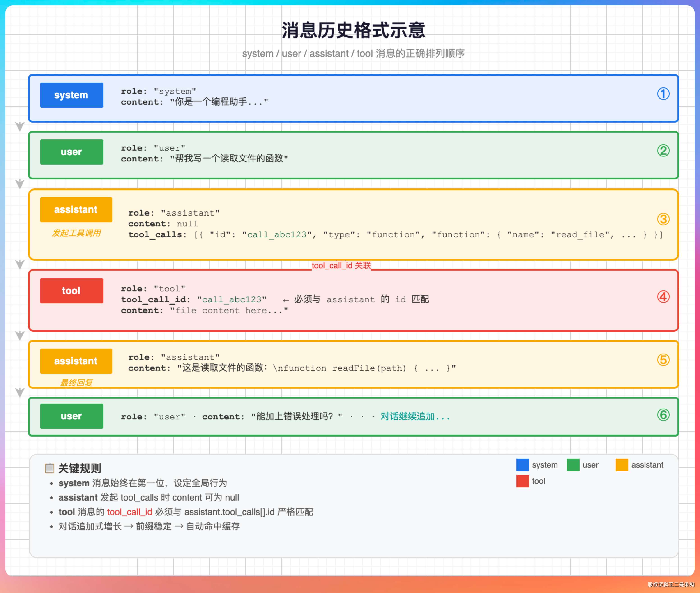The width and height of the screenshot is (700, 593).
Task: Click the legend label "assistant"
Action: pos(647,465)
